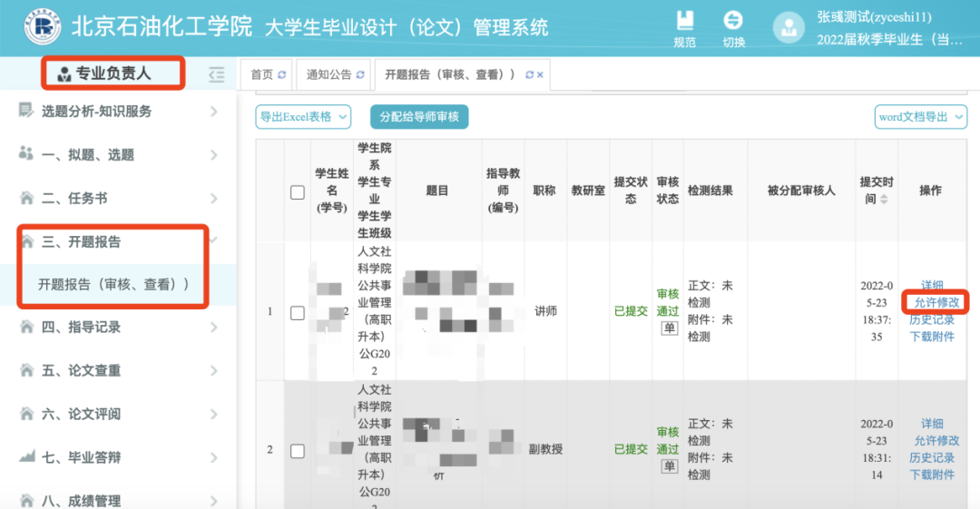Click the user avatar icon
The height and width of the screenshot is (509, 980).
[789, 27]
